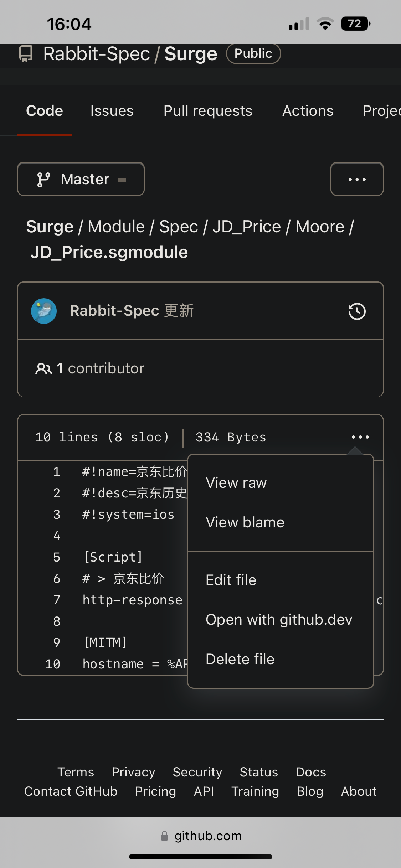This screenshot has height=868, width=401.
Task: Click the contributors people icon
Action: click(43, 368)
